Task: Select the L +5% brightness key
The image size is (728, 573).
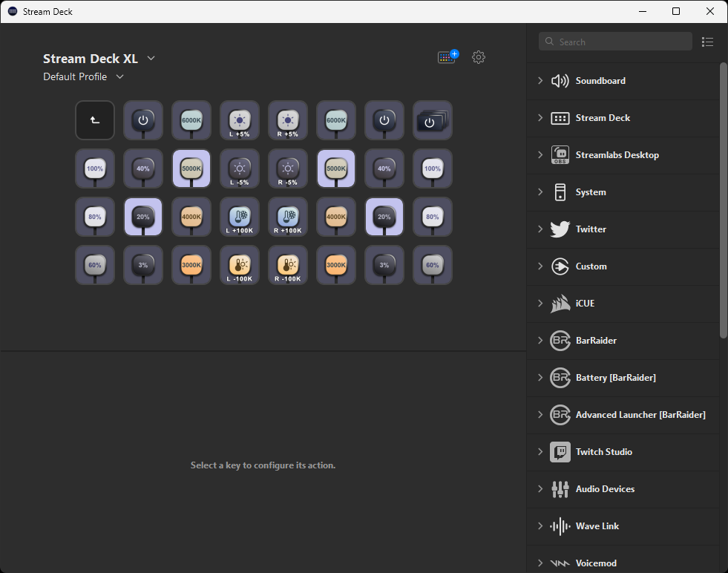Action: coord(240,120)
